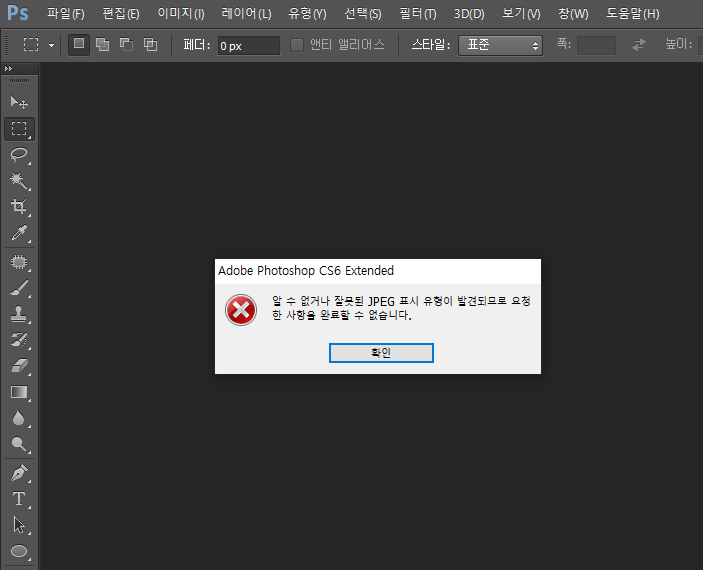
Task: Swap width and height arrows icon
Action: 639,45
